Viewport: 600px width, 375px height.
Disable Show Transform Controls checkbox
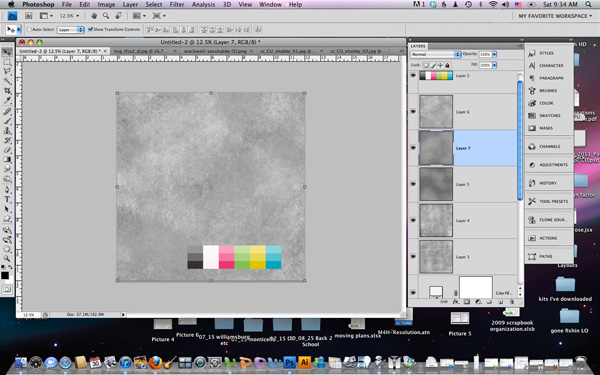pyautogui.click(x=91, y=29)
